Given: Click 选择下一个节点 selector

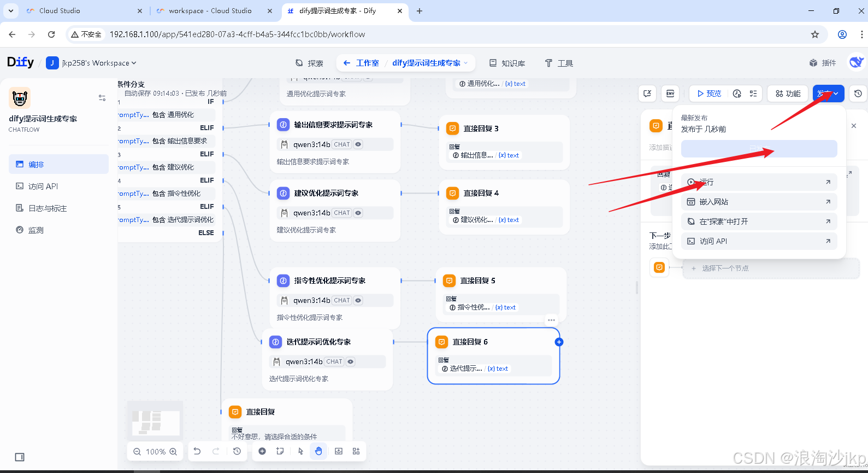Looking at the screenshot, I should click(x=771, y=268).
